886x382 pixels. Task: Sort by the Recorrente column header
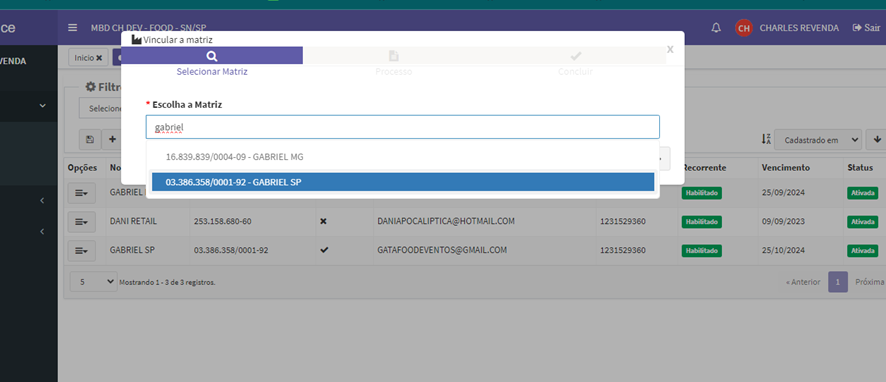pos(704,168)
